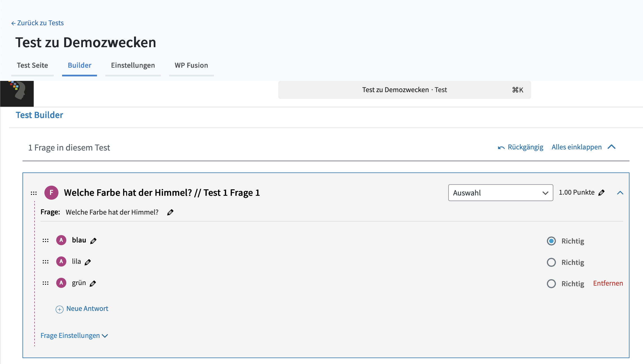Open the WP Fusion tab
Viewport: 643px width, 364px height.
(191, 65)
